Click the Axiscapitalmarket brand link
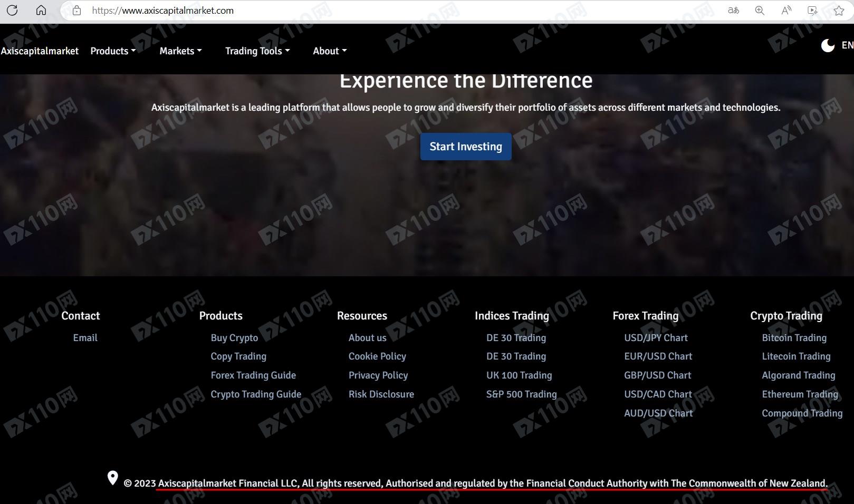The image size is (854, 504). click(x=40, y=51)
